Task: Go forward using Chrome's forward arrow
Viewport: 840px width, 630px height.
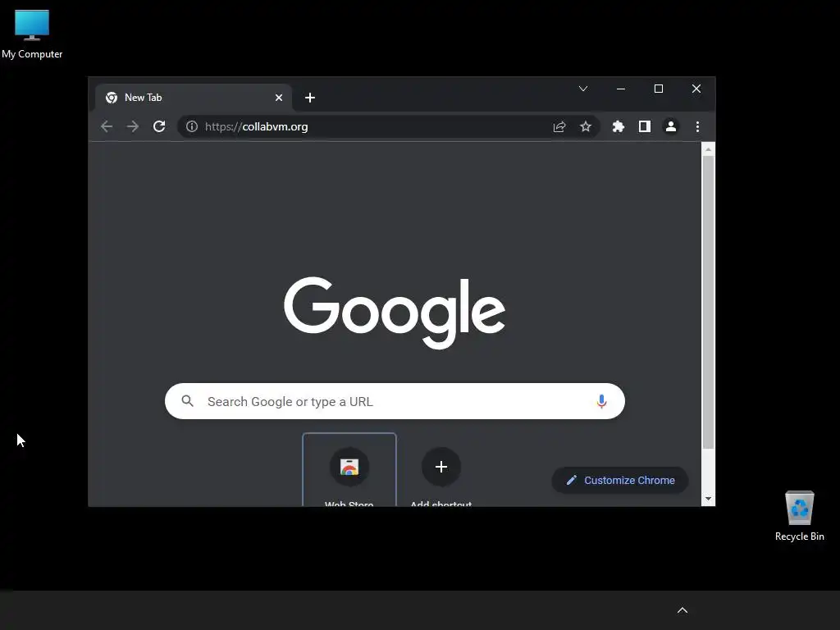Action: coord(132,126)
